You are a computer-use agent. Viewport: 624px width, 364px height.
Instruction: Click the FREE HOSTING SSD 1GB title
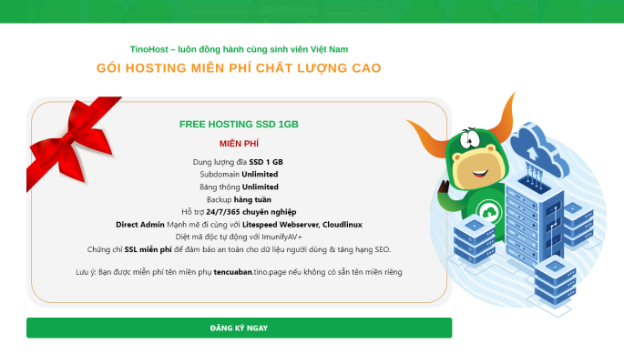point(239,125)
